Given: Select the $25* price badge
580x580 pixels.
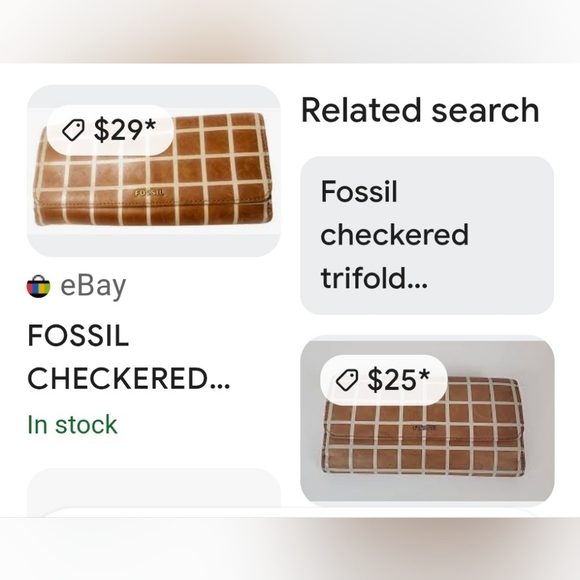Looking at the screenshot, I should tap(384, 380).
